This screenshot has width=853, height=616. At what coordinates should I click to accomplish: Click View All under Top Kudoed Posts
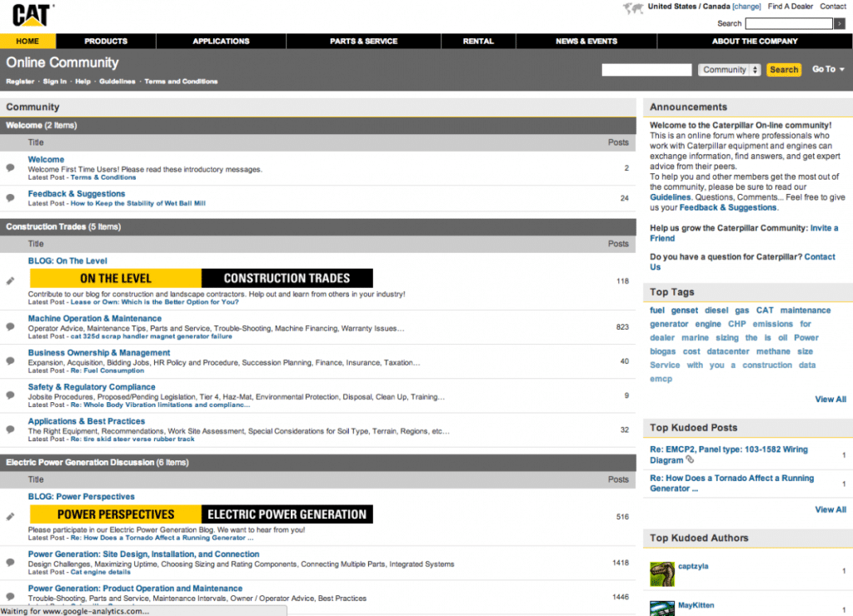(x=831, y=509)
